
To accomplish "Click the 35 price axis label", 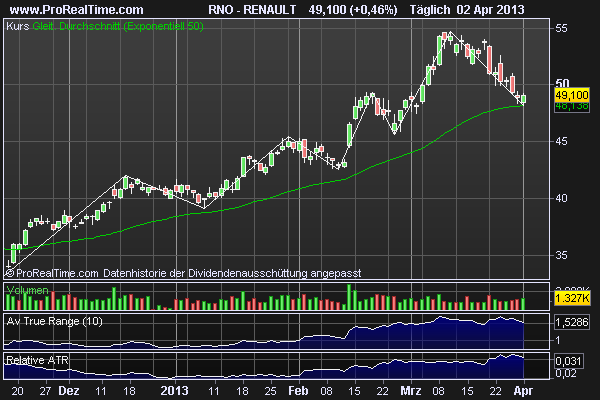I will (x=561, y=255).
